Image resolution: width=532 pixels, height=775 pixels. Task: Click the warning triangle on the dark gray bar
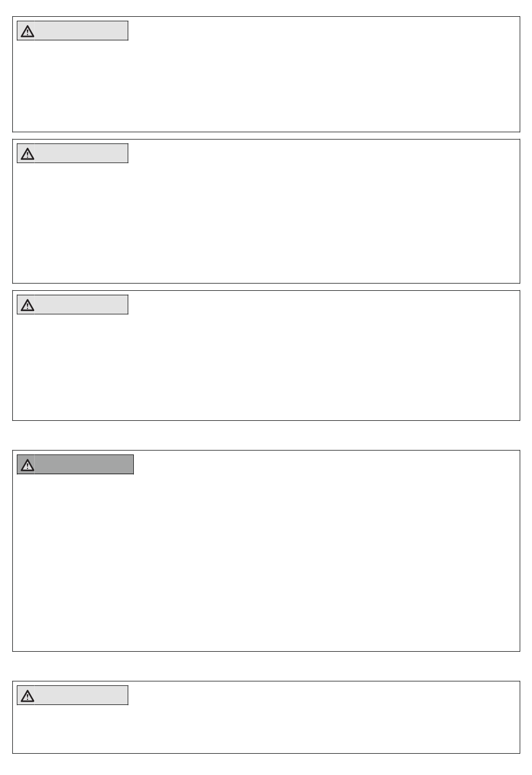click(27, 465)
